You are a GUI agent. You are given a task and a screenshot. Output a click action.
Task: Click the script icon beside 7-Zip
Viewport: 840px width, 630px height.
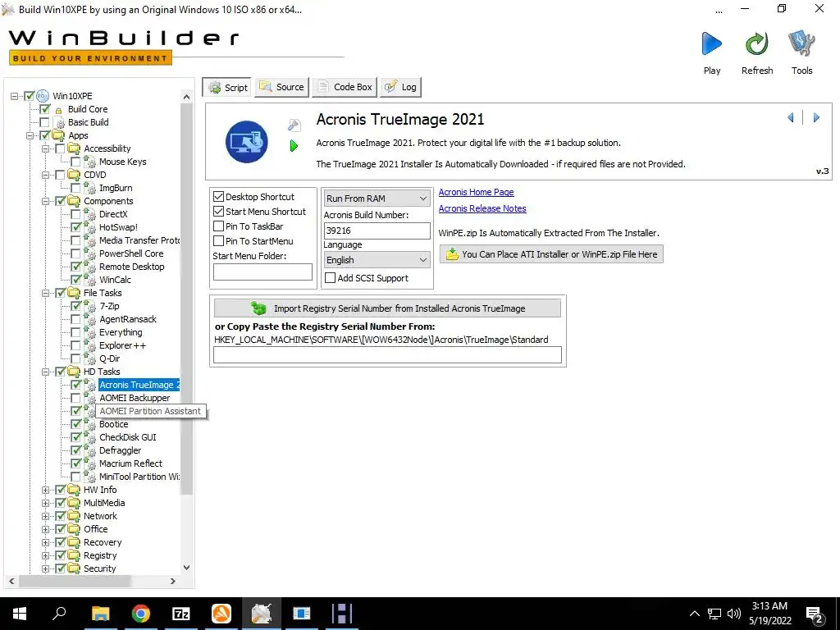tap(90, 306)
